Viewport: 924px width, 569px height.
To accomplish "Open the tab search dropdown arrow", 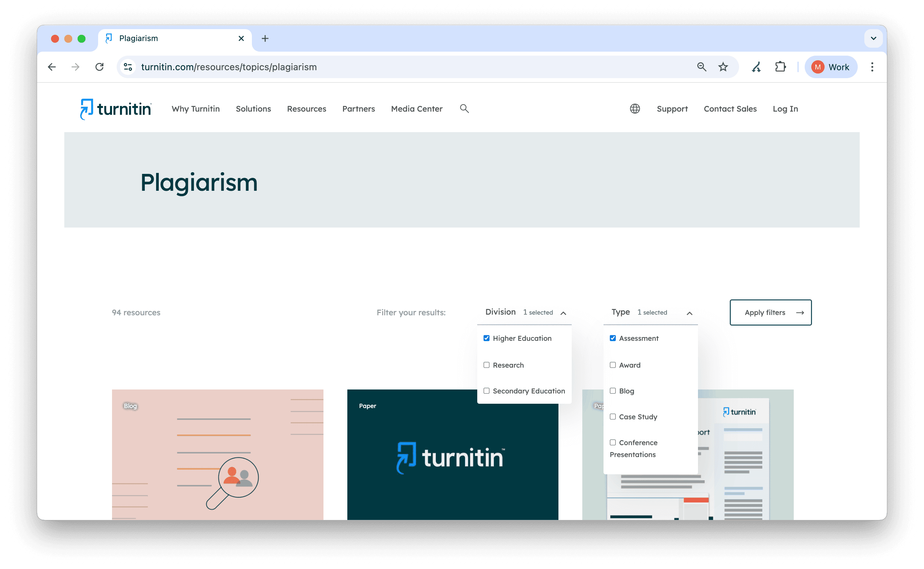I will click(x=873, y=38).
